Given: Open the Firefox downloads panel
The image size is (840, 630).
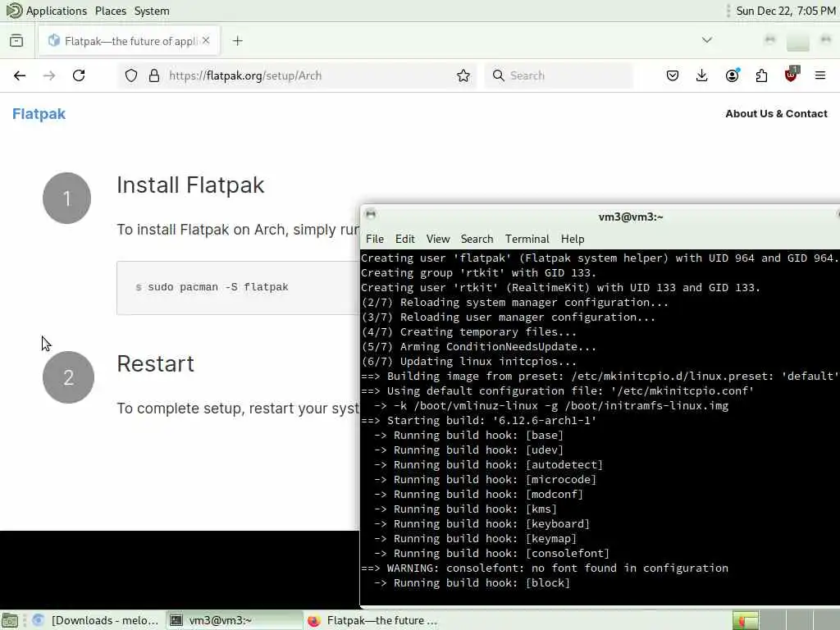Looking at the screenshot, I should [702, 75].
